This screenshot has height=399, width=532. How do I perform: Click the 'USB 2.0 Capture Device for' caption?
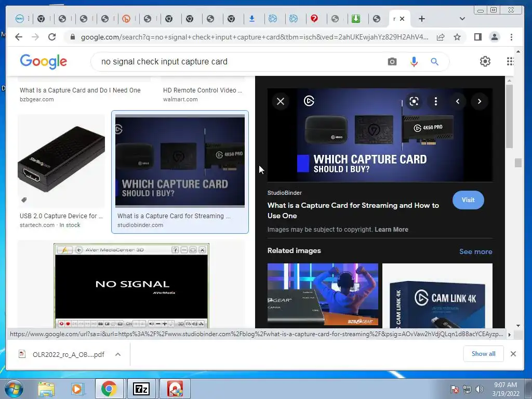(x=61, y=216)
